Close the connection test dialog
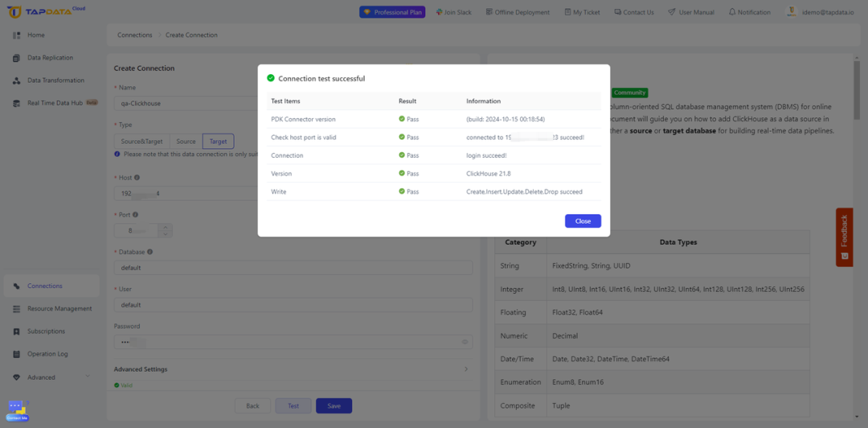Image resolution: width=868 pixels, height=428 pixels. point(583,220)
